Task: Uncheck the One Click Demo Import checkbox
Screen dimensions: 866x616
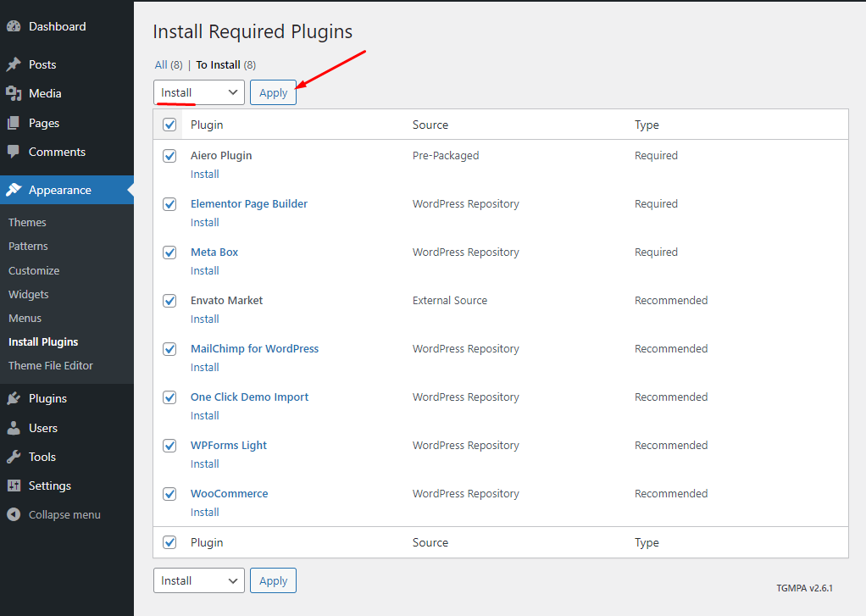Action: [169, 397]
